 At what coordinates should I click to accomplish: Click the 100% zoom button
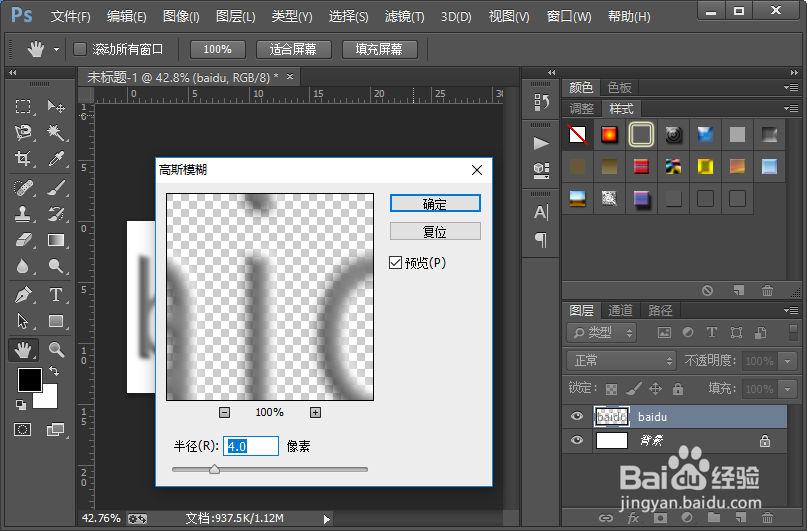pyautogui.click(x=218, y=49)
